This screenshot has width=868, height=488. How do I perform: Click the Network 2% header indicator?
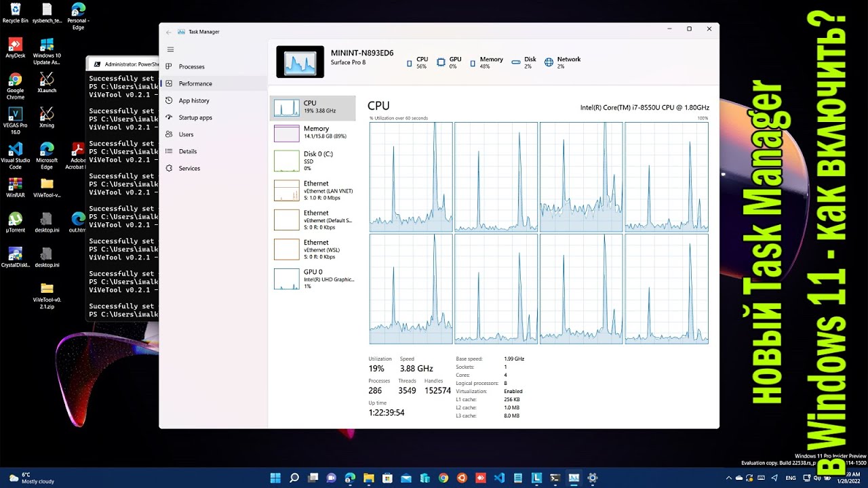pyautogui.click(x=563, y=62)
